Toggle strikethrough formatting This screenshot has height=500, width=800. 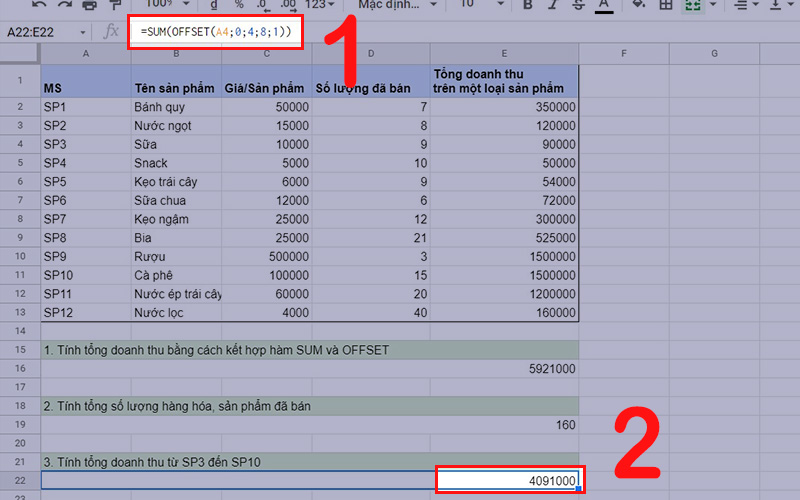pos(578,5)
